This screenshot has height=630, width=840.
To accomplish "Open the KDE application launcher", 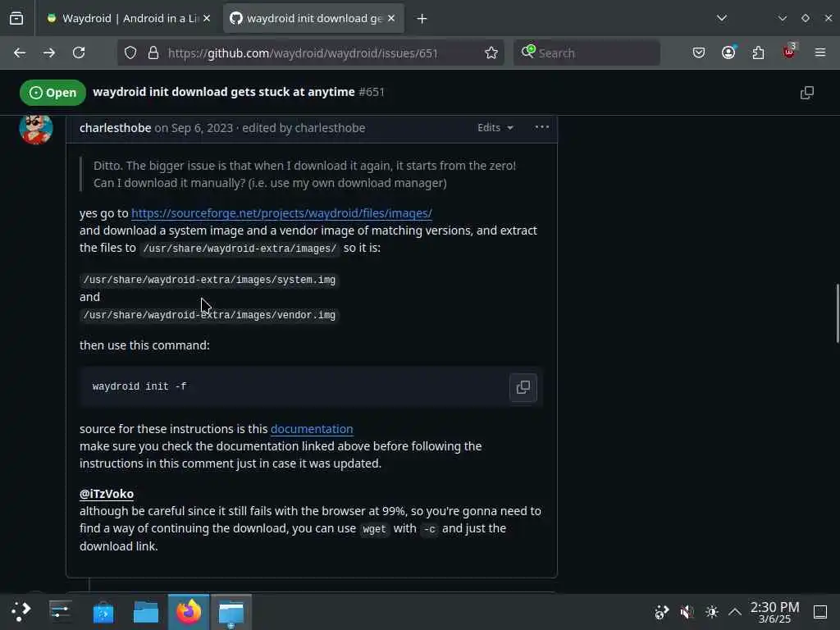I will tap(21, 612).
